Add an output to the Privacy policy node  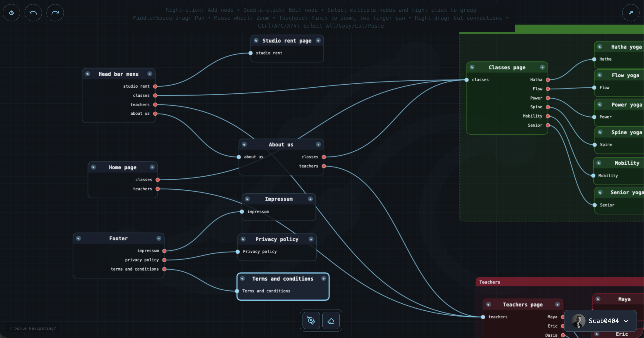[x=311, y=239]
